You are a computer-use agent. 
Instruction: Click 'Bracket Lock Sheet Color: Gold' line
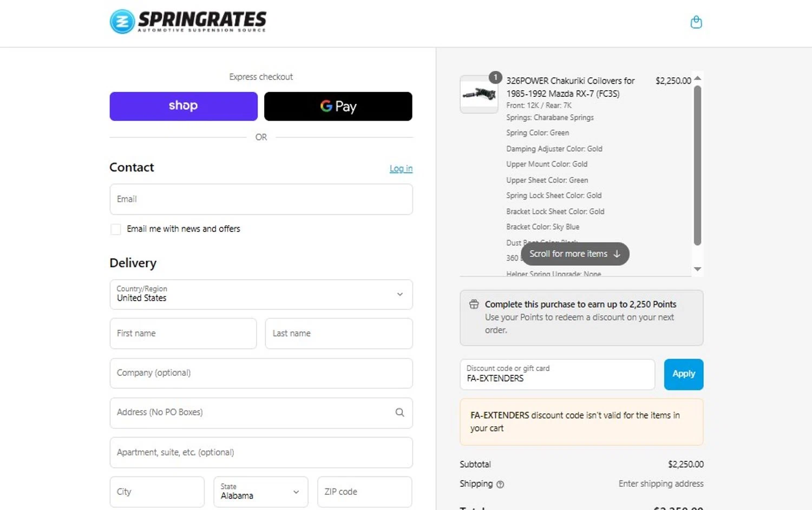click(555, 211)
